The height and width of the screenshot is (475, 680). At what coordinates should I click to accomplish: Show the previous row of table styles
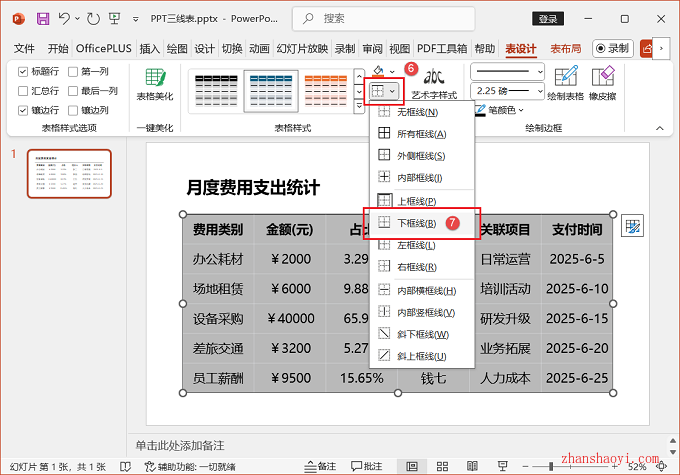359,77
